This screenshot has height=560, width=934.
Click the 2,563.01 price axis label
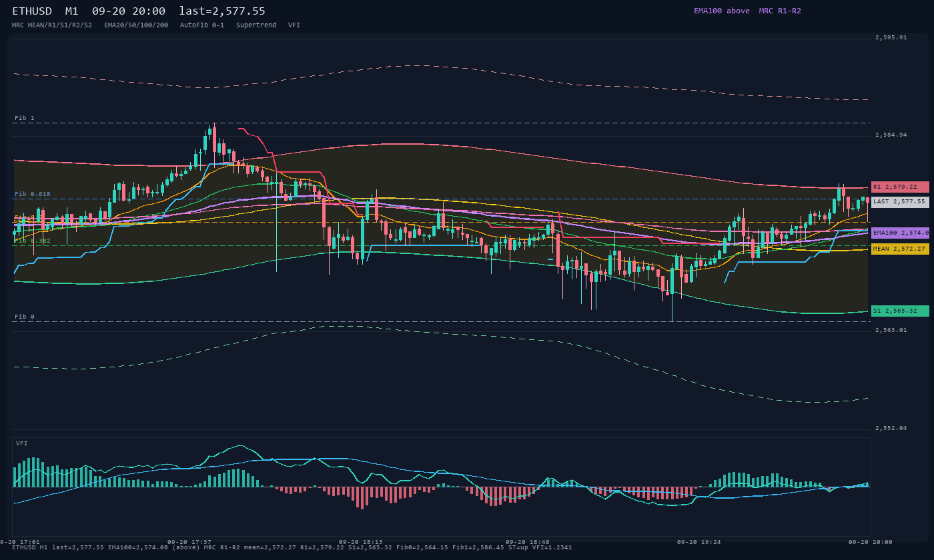pos(891,330)
